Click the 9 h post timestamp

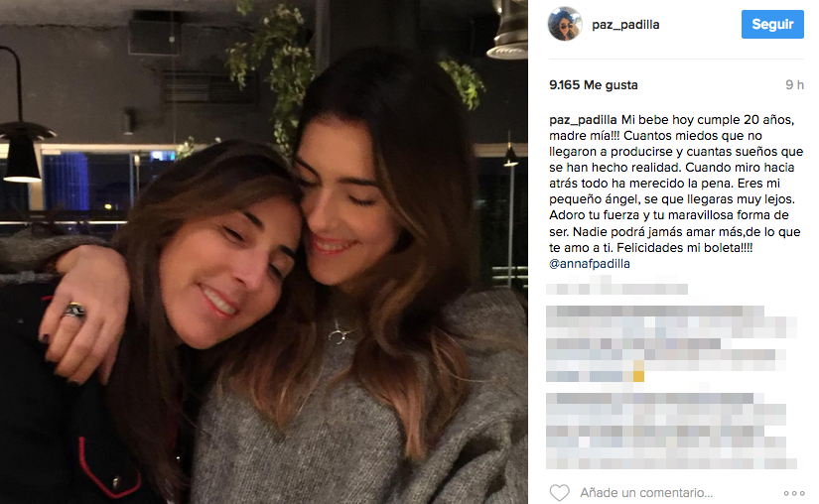[794, 85]
